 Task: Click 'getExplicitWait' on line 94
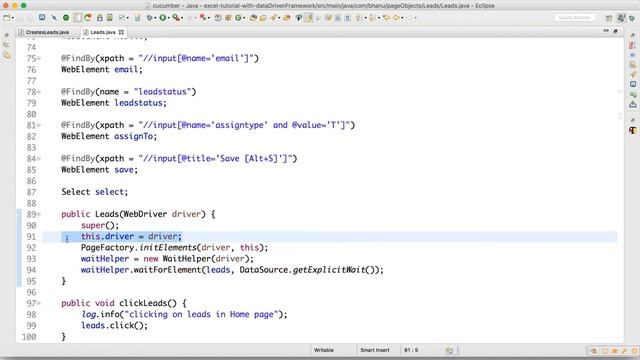(329, 270)
